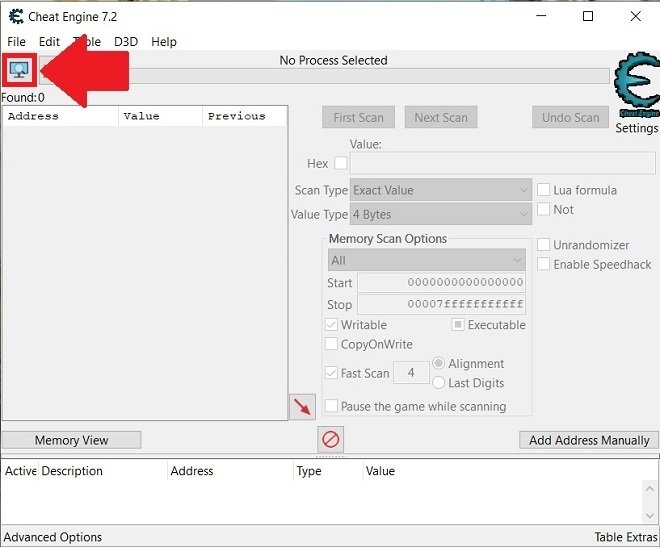The width and height of the screenshot is (660, 547).
Task: Click the Cheat Engine title bar icon
Action: click(16, 17)
